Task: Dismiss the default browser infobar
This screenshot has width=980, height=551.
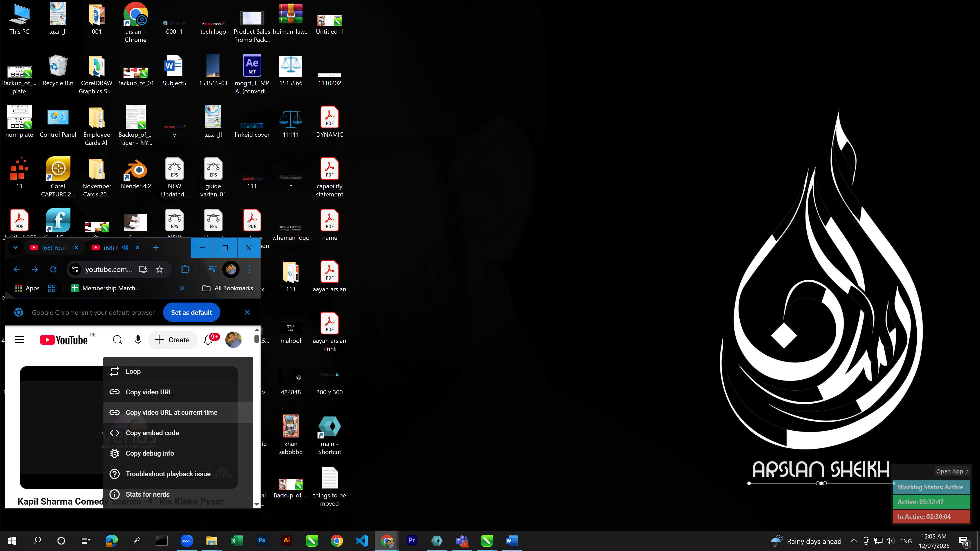Action: (x=247, y=312)
